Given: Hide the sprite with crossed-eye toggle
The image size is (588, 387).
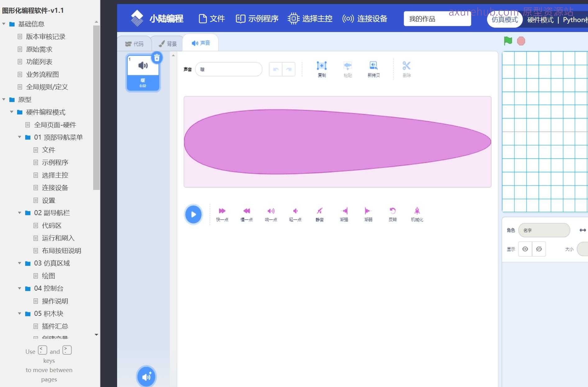Looking at the screenshot, I should point(539,249).
